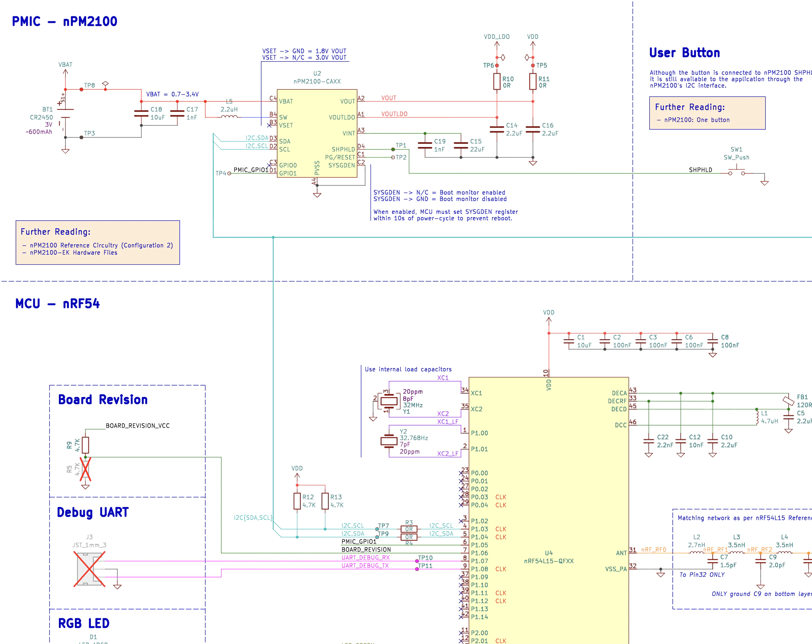Click the 'Use internal load capacitors' note
The height and width of the screenshot is (644, 812).
click(408, 369)
